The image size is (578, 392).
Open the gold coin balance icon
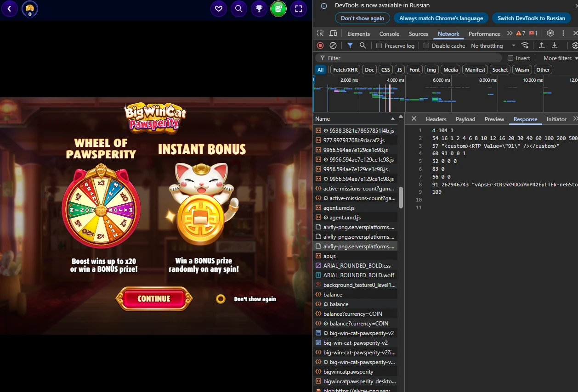click(x=30, y=9)
